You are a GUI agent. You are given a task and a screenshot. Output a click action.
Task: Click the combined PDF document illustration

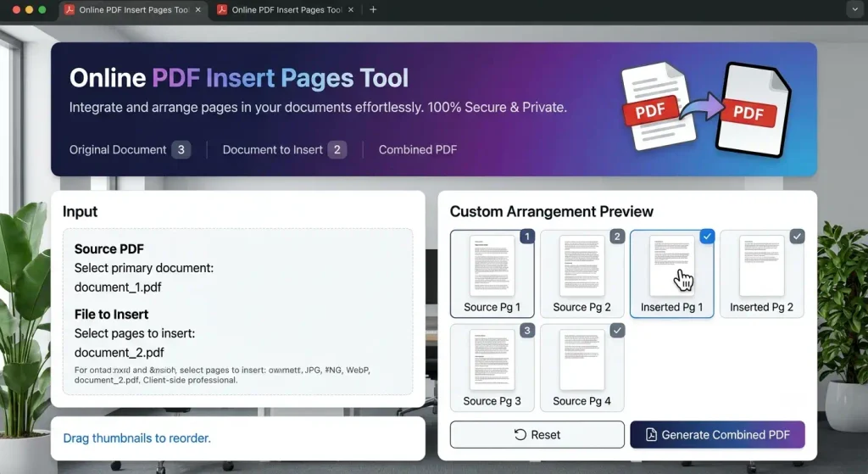753,109
